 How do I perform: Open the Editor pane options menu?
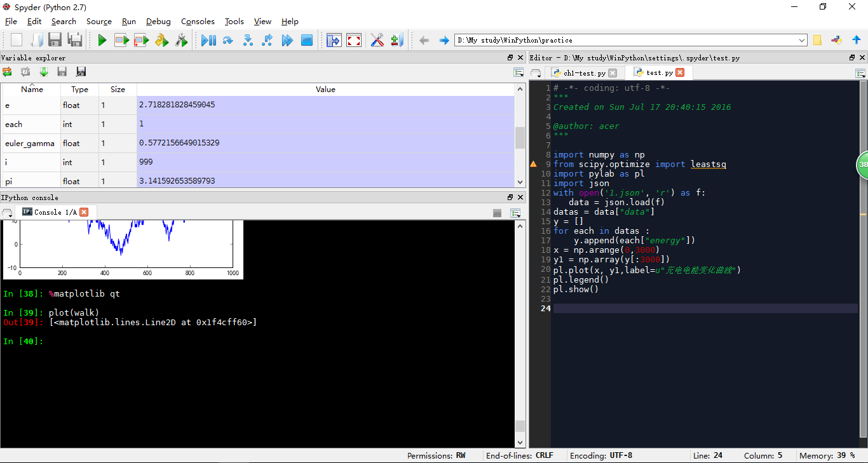[860, 73]
